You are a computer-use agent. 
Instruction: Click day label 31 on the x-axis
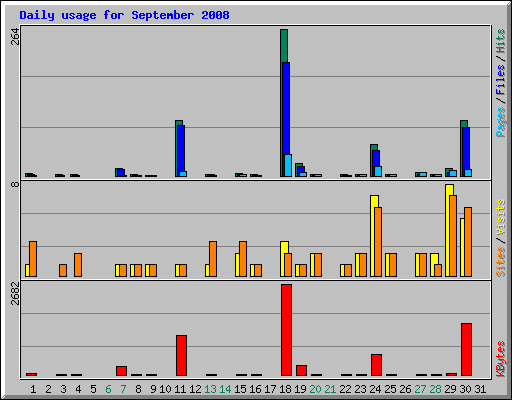click(x=480, y=389)
